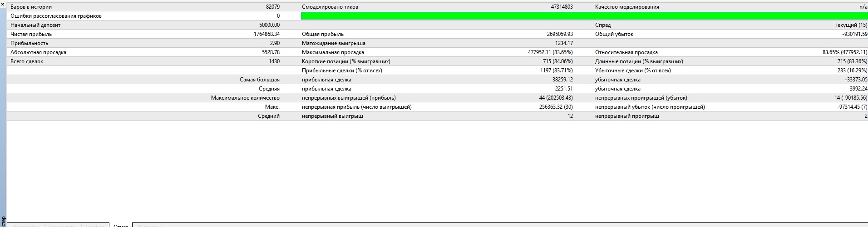The height and width of the screenshot is (227, 868).
Task: Click the Прибыльные сделки (% от всех) label
Action: tap(342, 71)
